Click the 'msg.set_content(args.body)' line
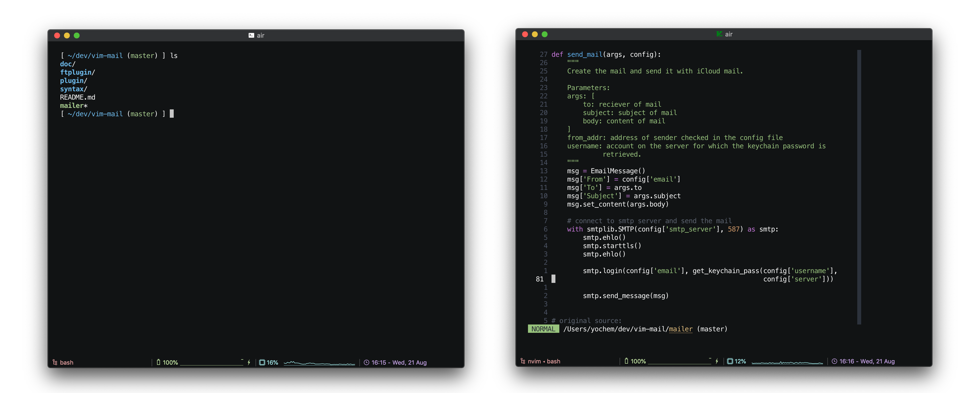 click(618, 205)
